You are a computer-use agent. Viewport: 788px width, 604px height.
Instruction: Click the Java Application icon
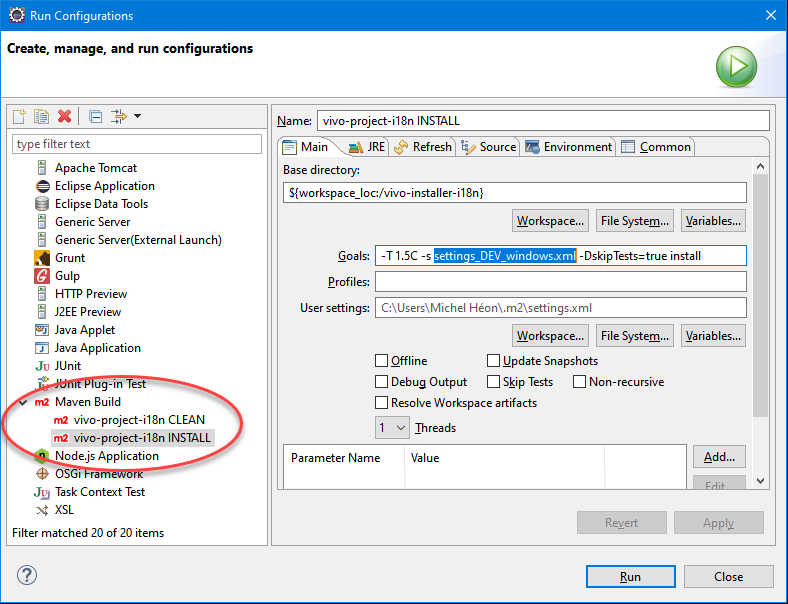coord(42,348)
